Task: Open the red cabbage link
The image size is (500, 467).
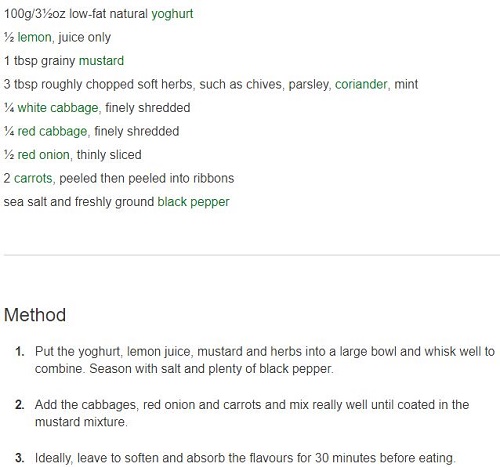Action: click(x=52, y=131)
